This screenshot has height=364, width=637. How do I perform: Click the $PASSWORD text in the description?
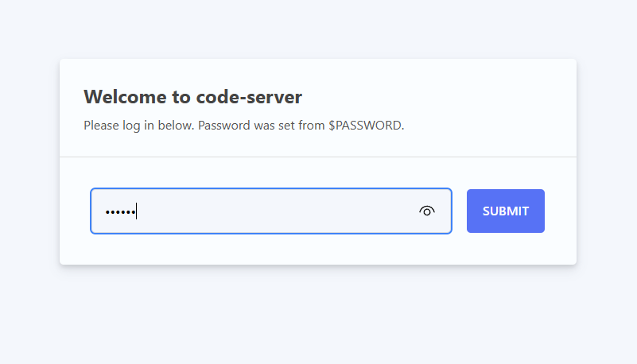point(366,126)
